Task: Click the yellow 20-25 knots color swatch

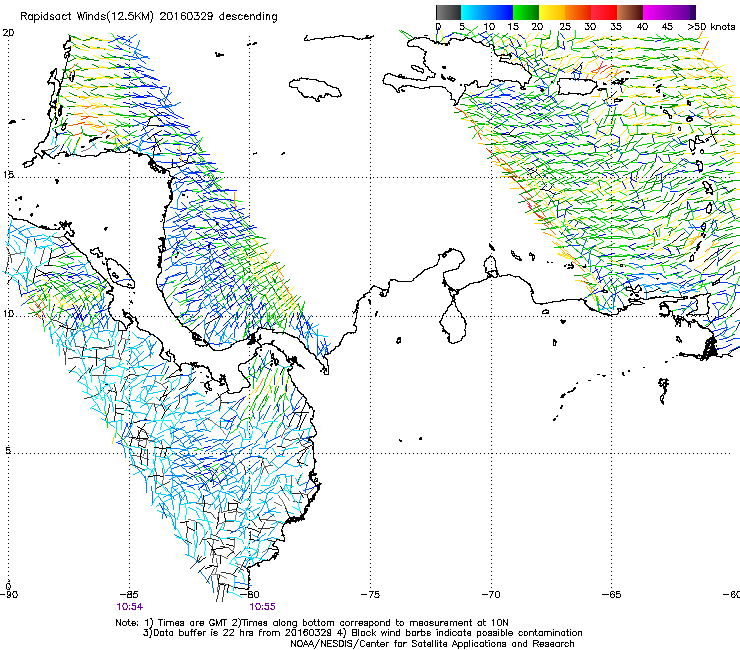Action: click(552, 12)
